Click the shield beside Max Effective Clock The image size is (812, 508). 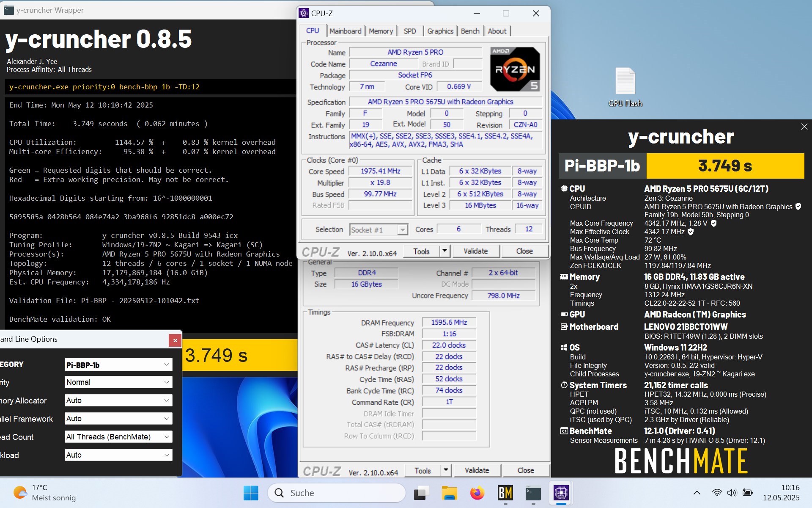pos(691,232)
